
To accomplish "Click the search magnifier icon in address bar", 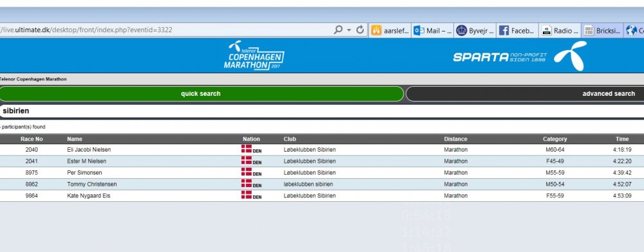I will pyautogui.click(x=338, y=30).
